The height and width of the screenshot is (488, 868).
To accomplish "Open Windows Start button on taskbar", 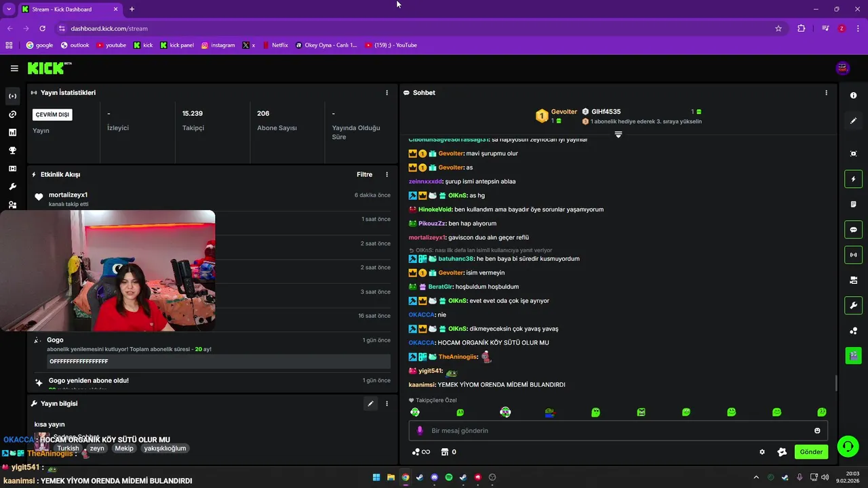I will [x=376, y=477].
